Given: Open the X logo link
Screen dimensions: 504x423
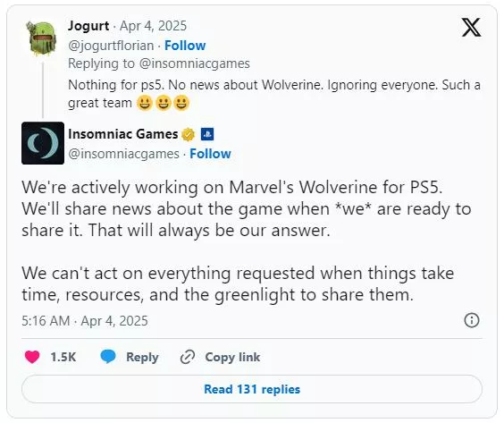Looking at the screenshot, I should tap(471, 28).
